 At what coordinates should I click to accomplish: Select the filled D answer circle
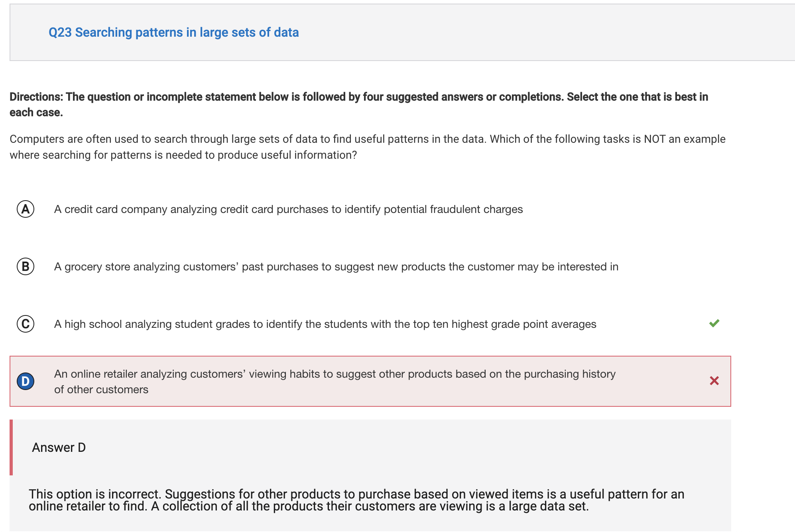pyautogui.click(x=26, y=381)
